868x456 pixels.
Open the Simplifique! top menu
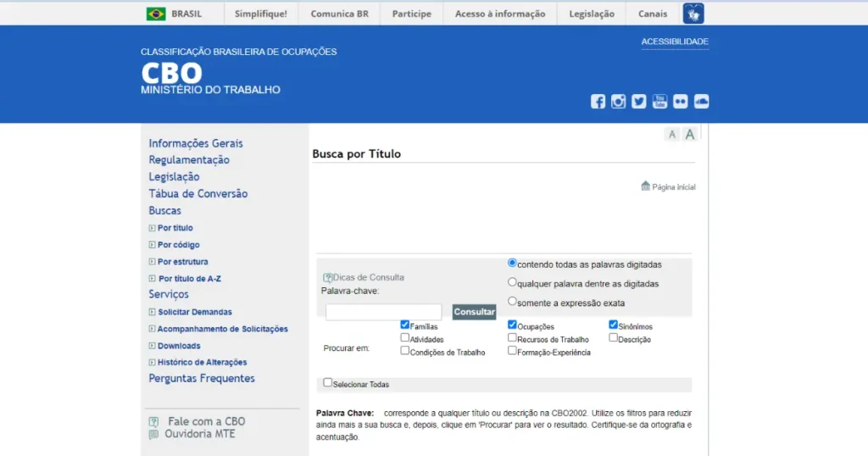(x=261, y=14)
